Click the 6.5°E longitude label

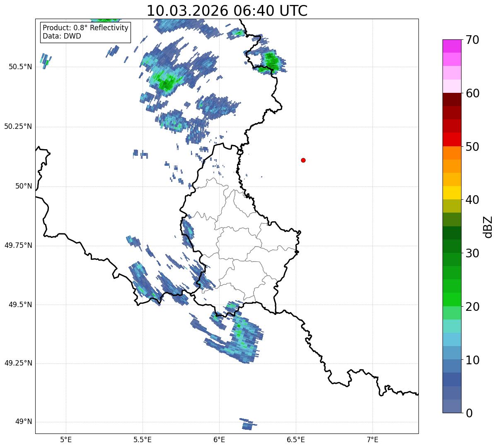[x=296, y=440]
